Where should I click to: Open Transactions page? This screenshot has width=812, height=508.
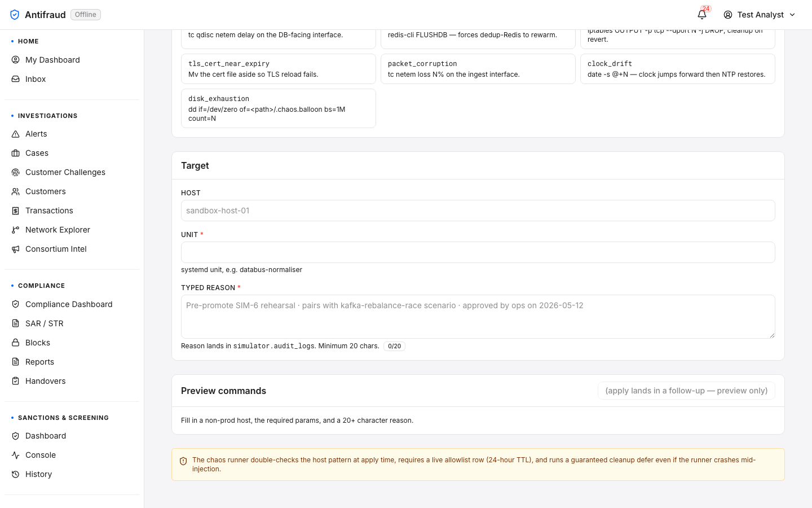tap(49, 211)
